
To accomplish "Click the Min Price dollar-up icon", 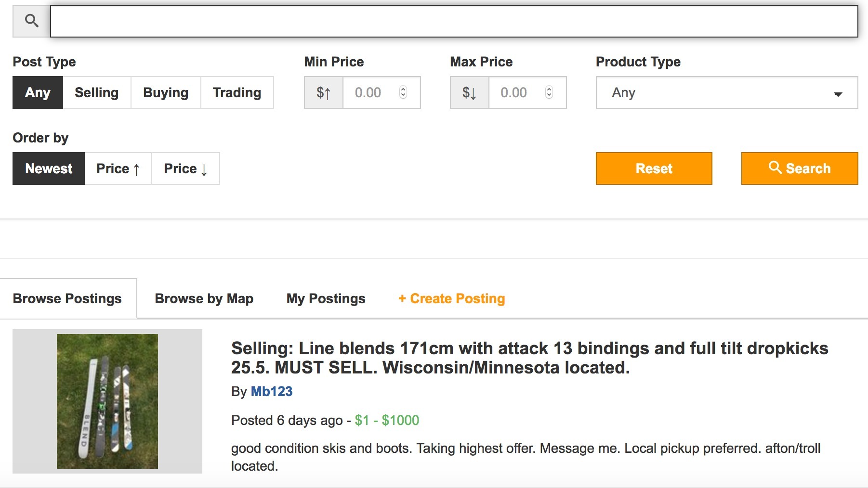I will click(324, 92).
